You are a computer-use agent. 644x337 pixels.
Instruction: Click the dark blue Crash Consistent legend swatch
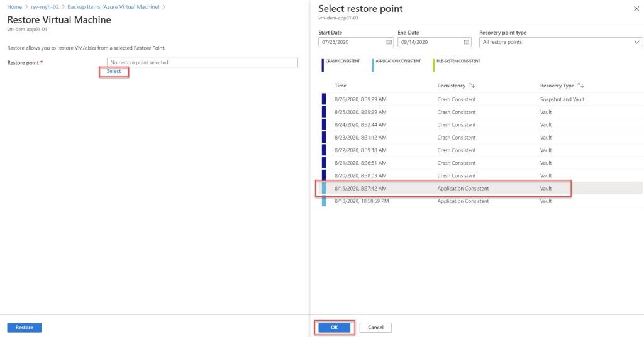click(321, 64)
